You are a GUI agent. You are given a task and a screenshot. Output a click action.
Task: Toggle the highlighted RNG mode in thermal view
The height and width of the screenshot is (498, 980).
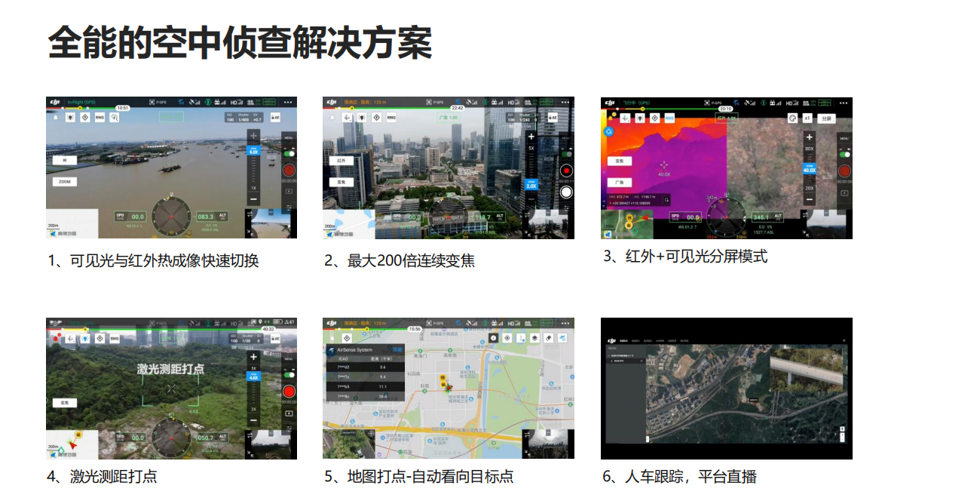[669, 118]
